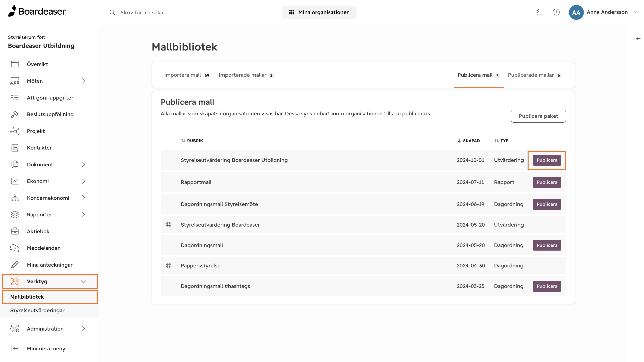This screenshot has width=644, height=362.
Task: Sort table by Rubrik column
Action: pos(192,140)
